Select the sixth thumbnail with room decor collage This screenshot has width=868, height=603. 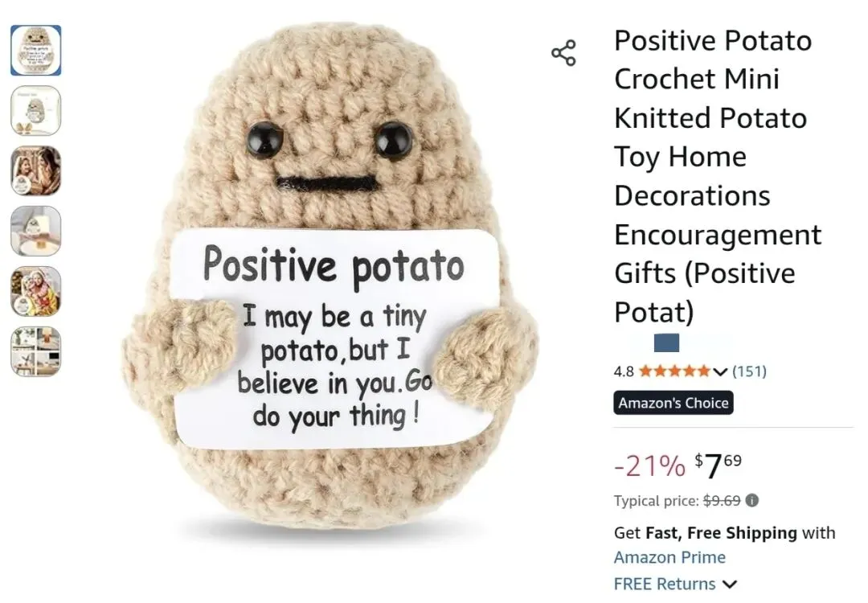[x=36, y=351]
